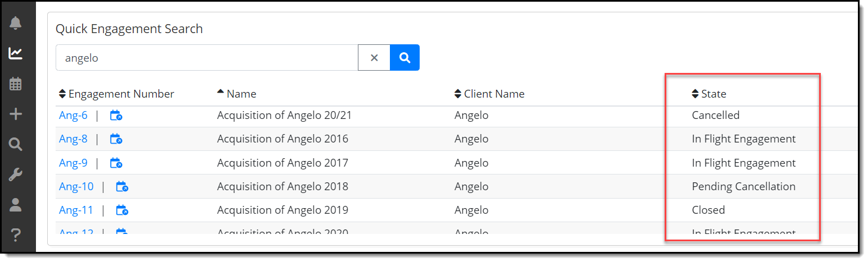Viewport: 868px width, 262px height.
Task: Open the Ang-8 engagement link
Action: (73, 139)
